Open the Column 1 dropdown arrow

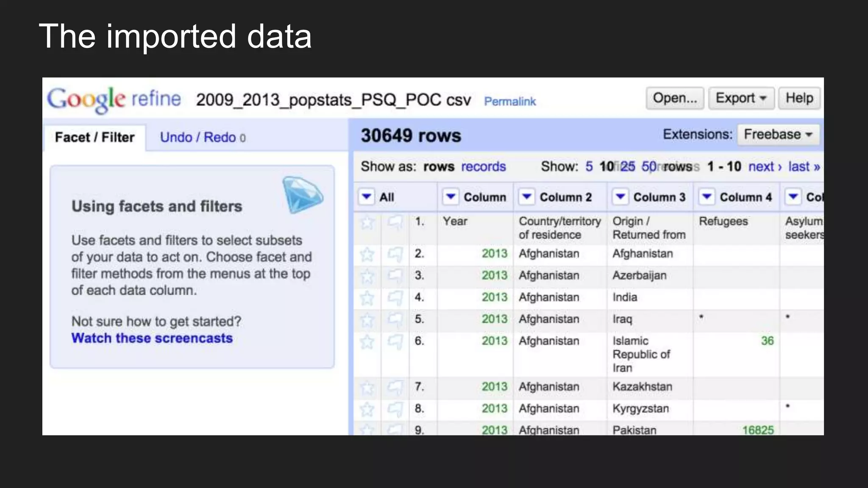(451, 197)
